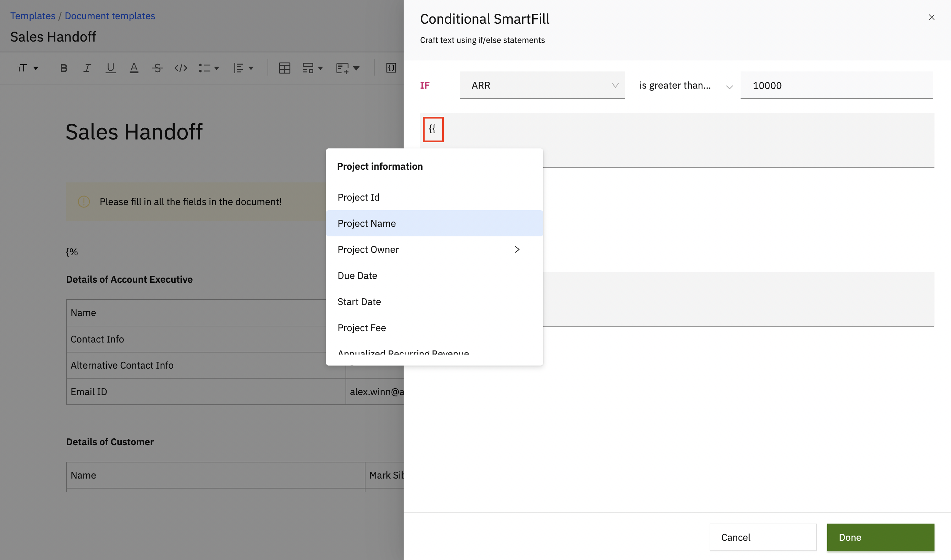Click the curly-braces SmartFill toolbar icon
This screenshot has width=951, height=560.
click(391, 68)
